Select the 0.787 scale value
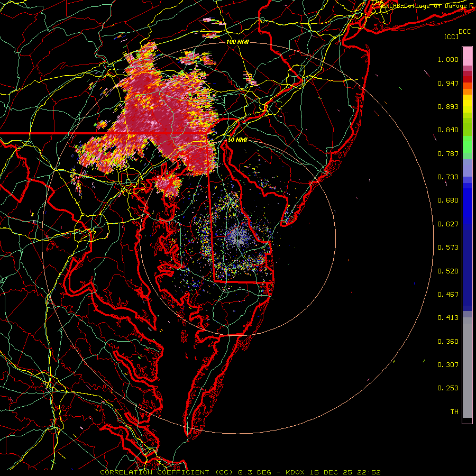 (x=448, y=153)
